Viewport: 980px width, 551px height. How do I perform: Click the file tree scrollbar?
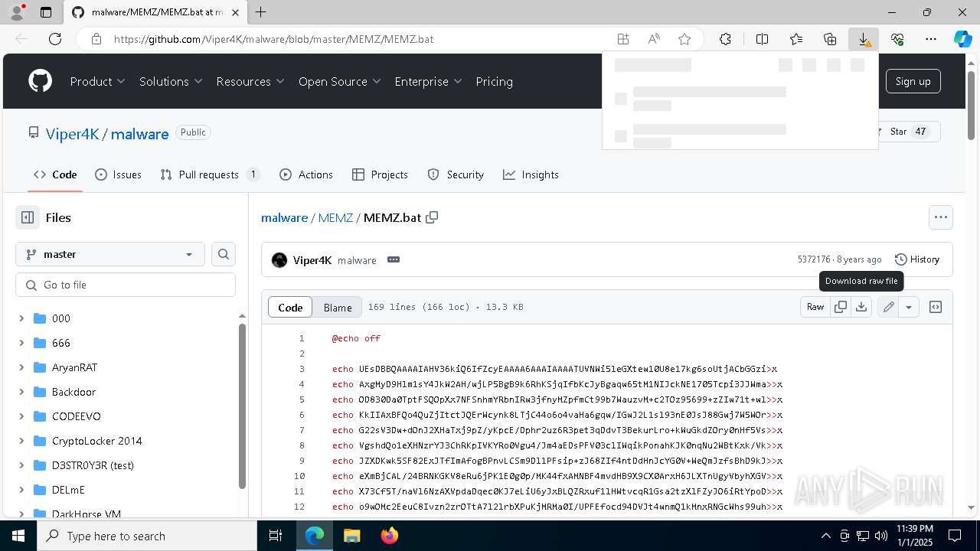tap(242, 406)
